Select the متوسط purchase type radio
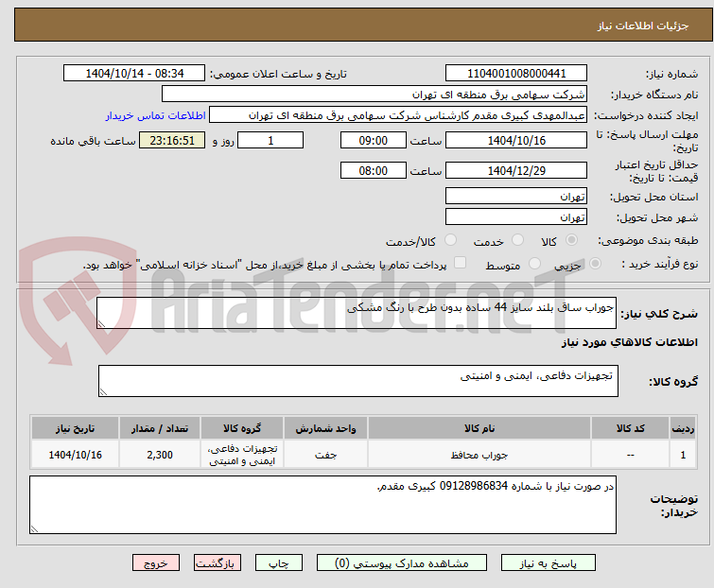714x588 pixels. 534,264
